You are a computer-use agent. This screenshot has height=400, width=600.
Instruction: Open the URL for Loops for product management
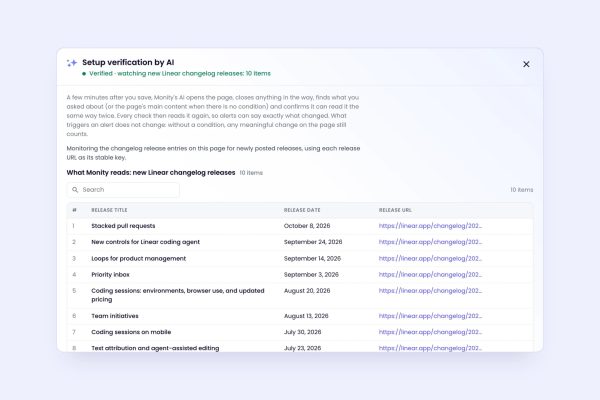coord(430,258)
